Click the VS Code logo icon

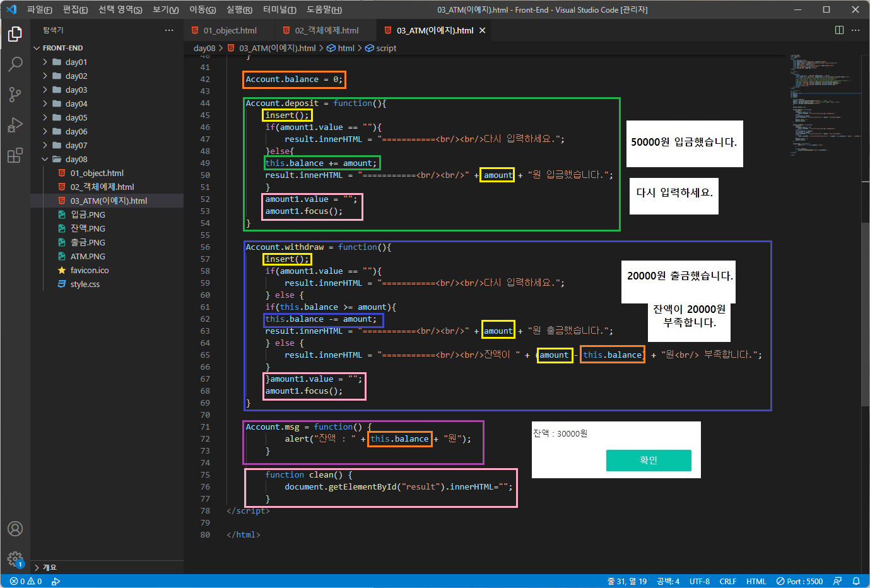coord(11,9)
